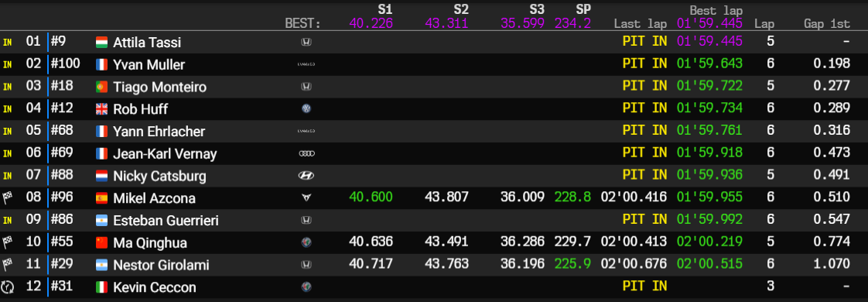Click the Last lap column header
Image resolution: width=868 pixels, height=302 pixels.
pos(641,24)
